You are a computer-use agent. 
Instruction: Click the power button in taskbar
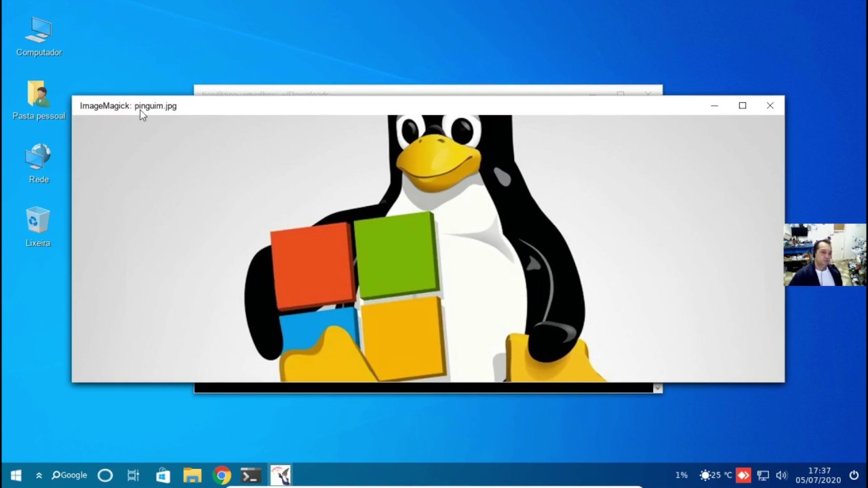[854, 475]
